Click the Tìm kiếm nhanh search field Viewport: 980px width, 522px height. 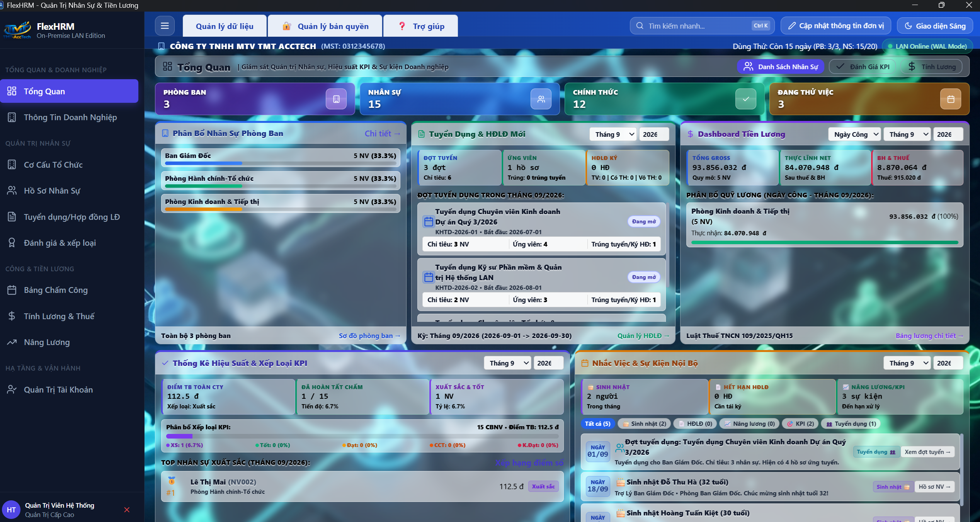[703, 26]
